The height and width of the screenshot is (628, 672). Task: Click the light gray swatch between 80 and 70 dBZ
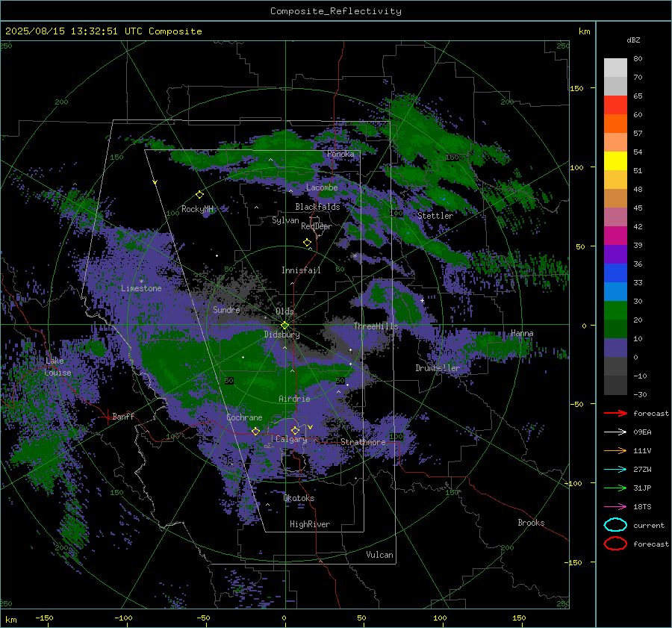615,68
